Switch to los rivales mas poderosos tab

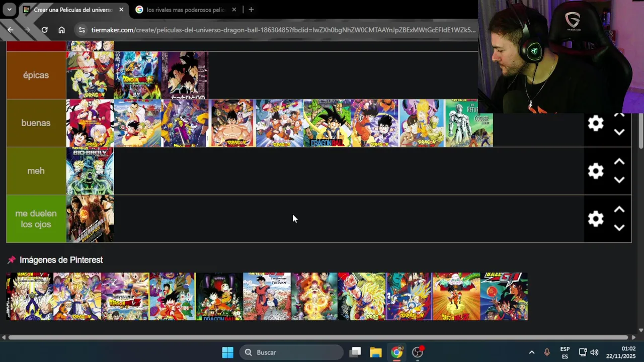[x=186, y=10]
